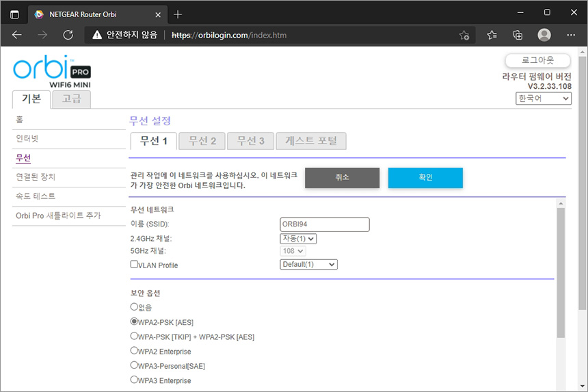Screen dimensions: 588x392
Task: Open the 2.4GHz 채널 dropdown
Action: pyautogui.click(x=298, y=239)
